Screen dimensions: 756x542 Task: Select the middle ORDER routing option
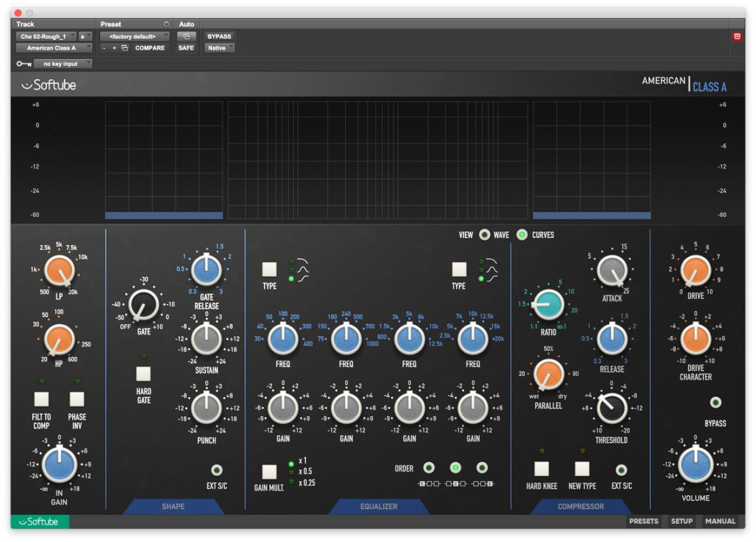coord(455,467)
